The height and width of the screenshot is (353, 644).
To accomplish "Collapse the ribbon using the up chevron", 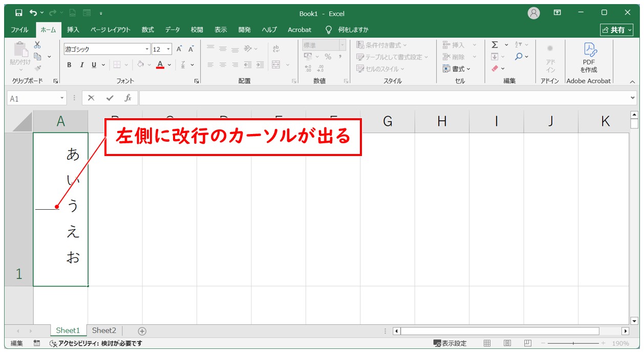I will pos(632,81).
